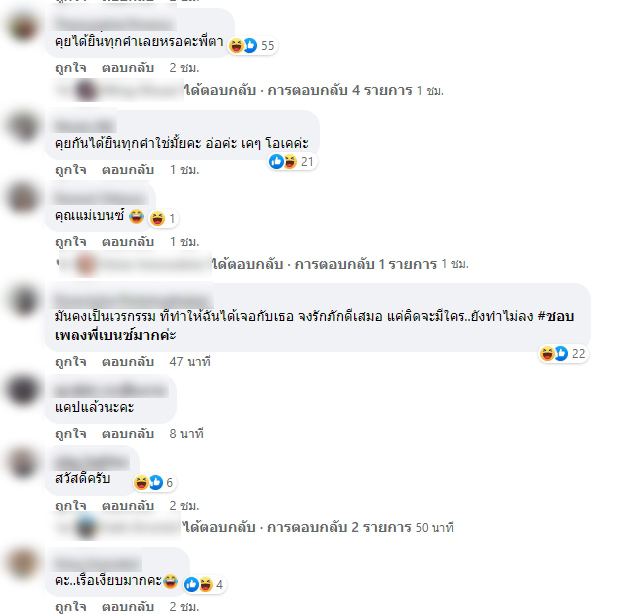Screen dimensions: 618x614
Task: Open the 47 นาที timestamp link
Action: click(x=190, y=362)
